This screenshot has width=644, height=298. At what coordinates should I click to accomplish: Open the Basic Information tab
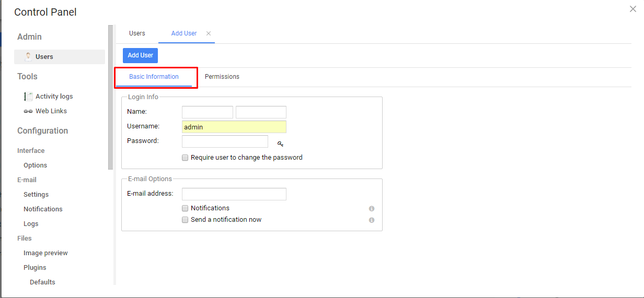coord(154,77)
